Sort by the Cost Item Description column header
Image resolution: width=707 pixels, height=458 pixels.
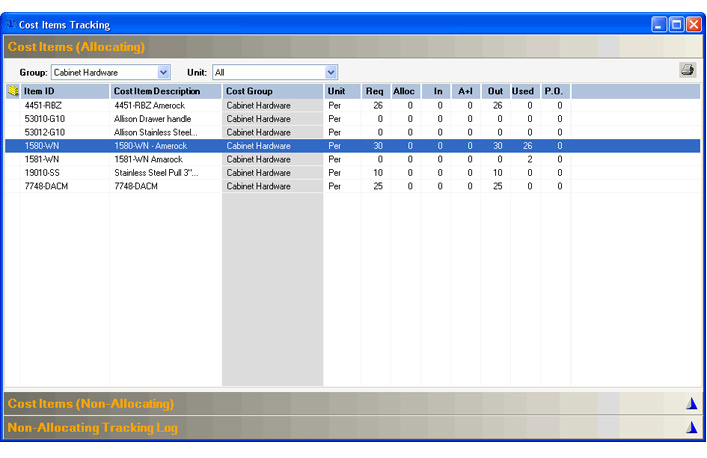tap(166, 91)
